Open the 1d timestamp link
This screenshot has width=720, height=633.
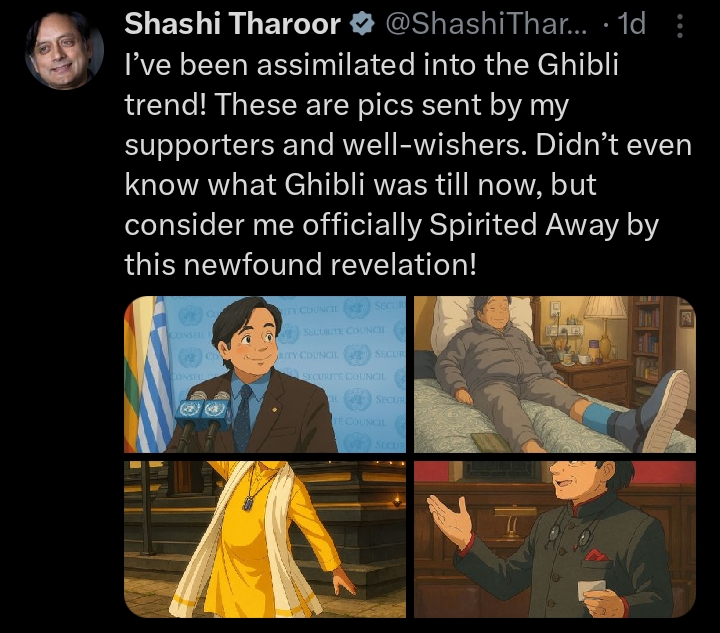pos(632,24)
